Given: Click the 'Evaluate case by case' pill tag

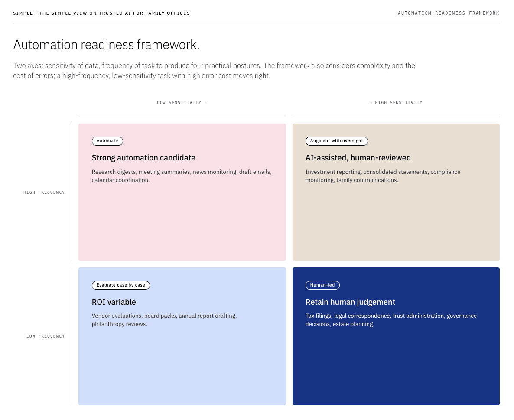Looking at the screenshot, I should (120, 285).
